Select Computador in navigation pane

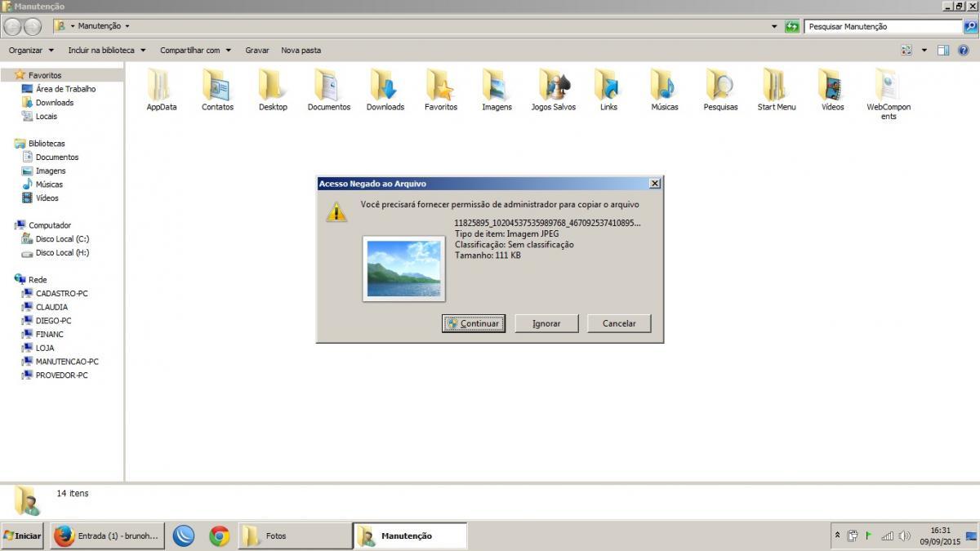click(x=50, y=225)
